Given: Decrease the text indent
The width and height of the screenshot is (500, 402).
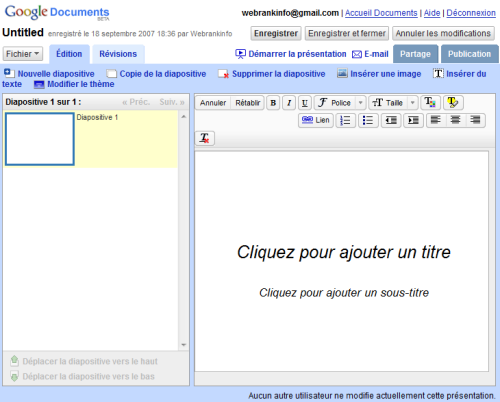Looking at the screenshot, I should click(391, 120).
